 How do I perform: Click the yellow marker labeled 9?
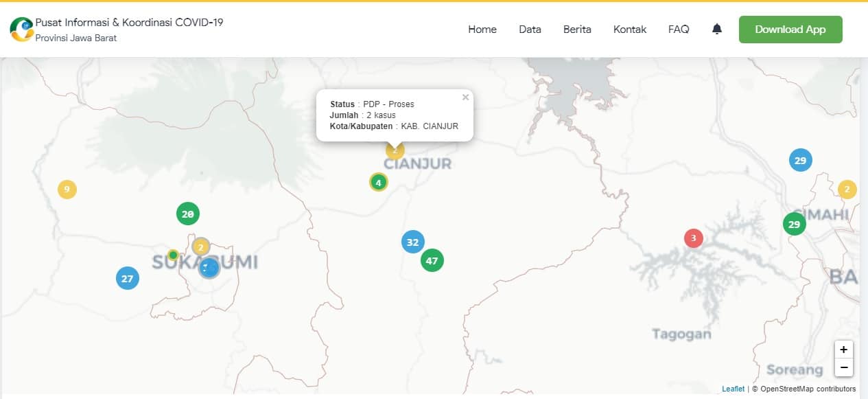tap(67, 190)
